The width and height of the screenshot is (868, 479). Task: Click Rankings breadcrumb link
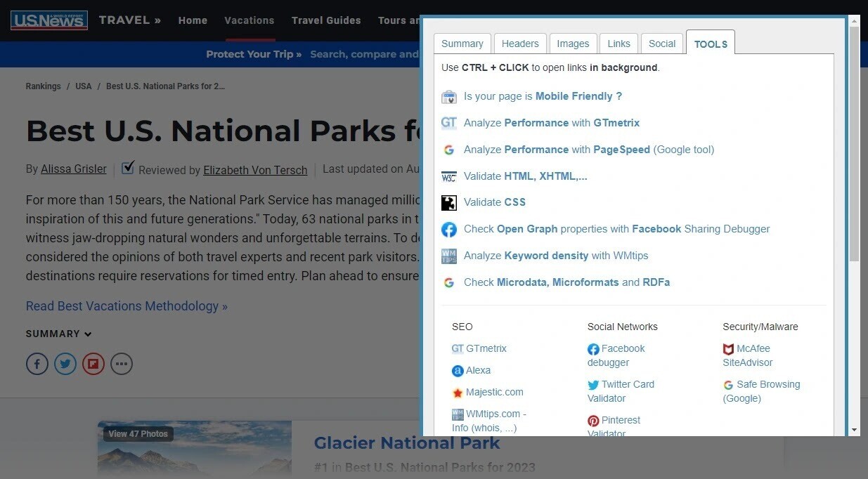coord(44,86)
